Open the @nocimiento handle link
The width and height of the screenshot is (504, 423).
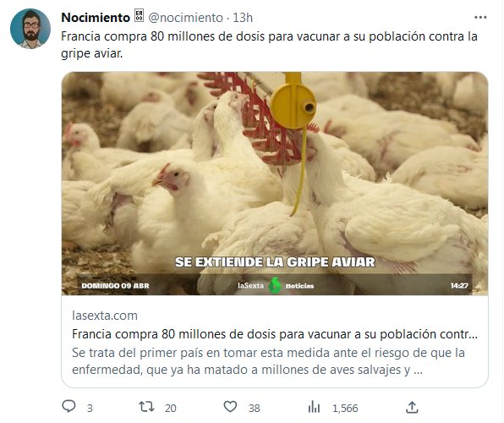coord(185,18)
